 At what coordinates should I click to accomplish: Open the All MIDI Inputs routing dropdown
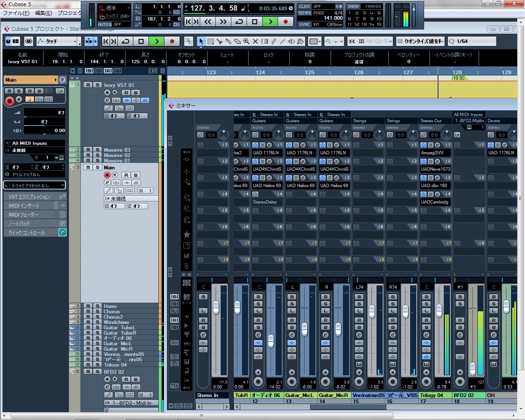(x=34, y=143)
